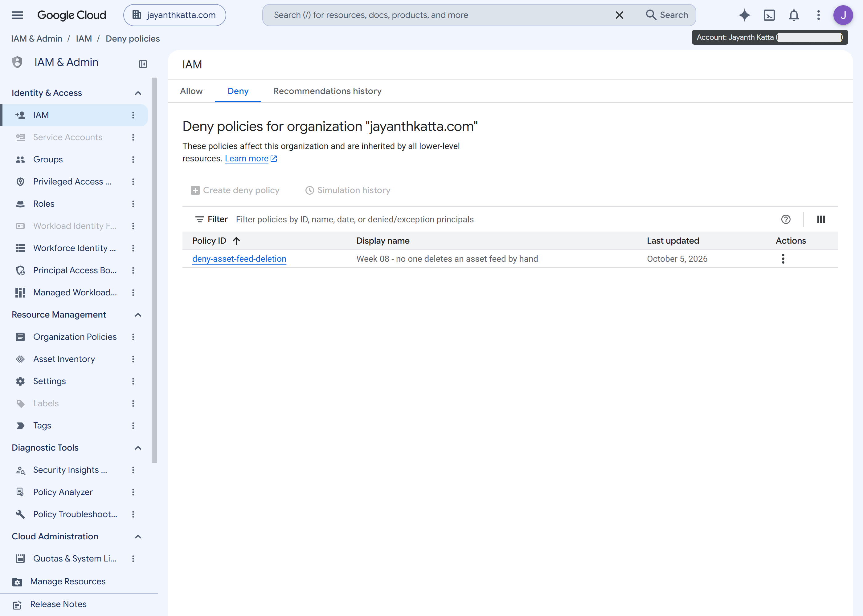This screenshot has width=863, height=616.
Task: Open the top bar more options menu
Action: [x=818, y=15]
